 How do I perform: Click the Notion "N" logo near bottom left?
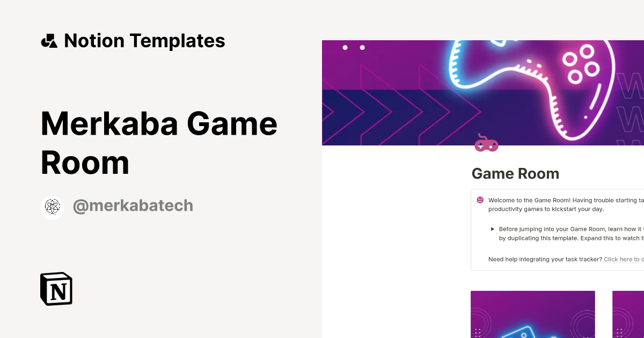click(x=56, y=289)
